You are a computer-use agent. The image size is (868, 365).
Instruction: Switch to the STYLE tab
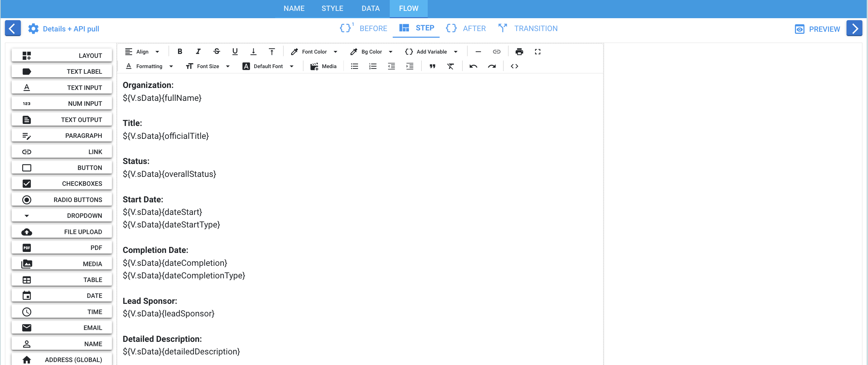332,9
